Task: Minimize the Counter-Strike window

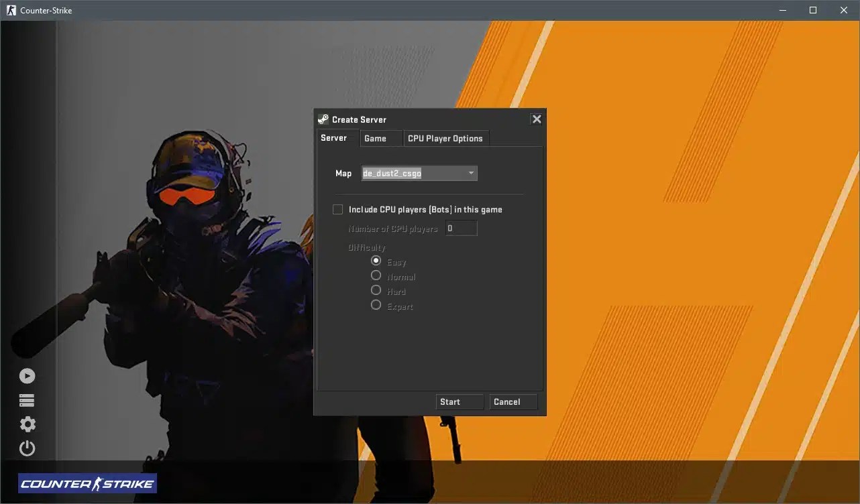Action: [x=784, y=10]
